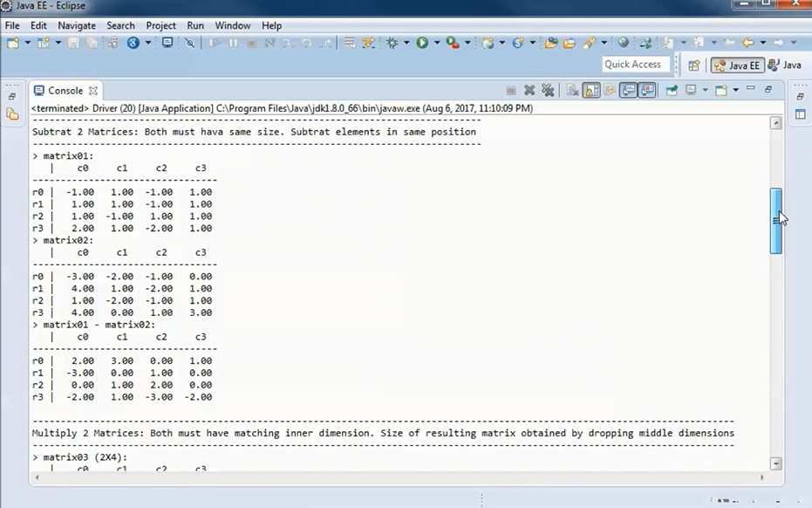
Task: Close the Console view tab
Action: [93, 91]
